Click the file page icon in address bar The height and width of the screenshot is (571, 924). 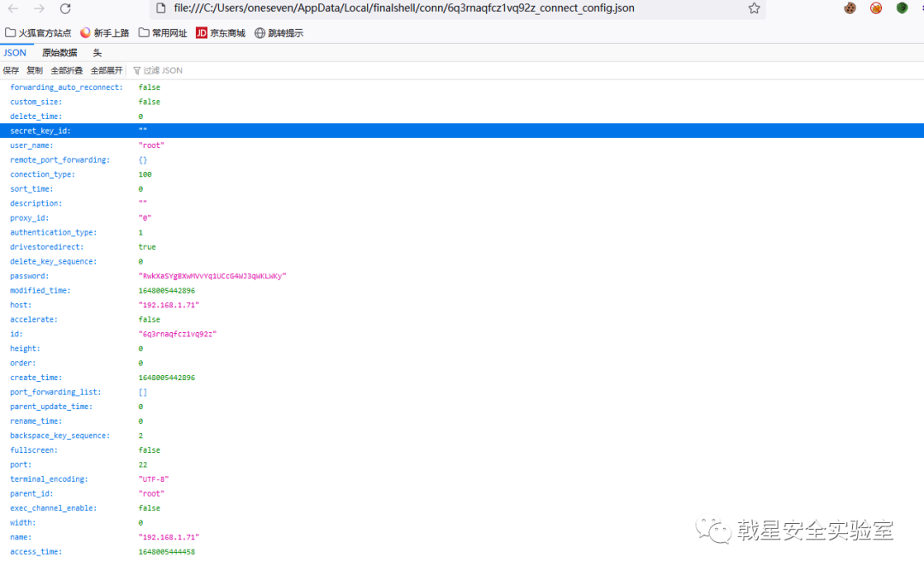click(160, 9)
